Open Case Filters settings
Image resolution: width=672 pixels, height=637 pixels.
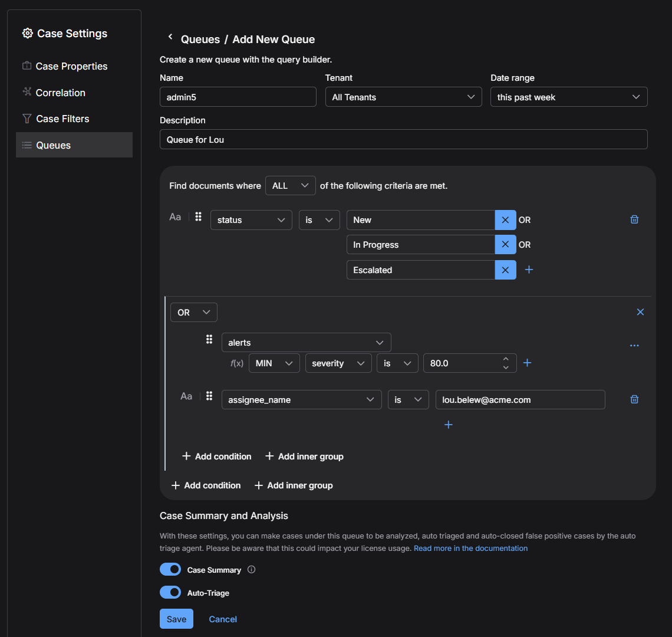(x=74, y=119)
